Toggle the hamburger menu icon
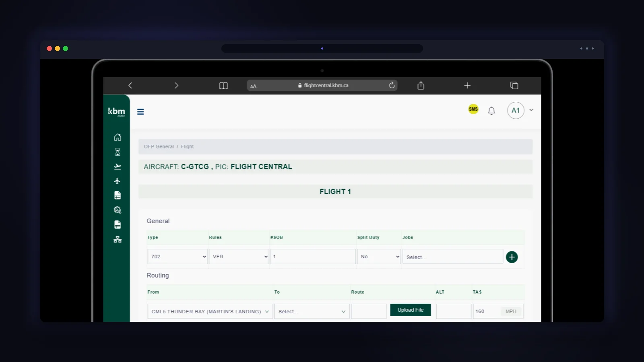The height and width of the screenshot is (362, 644). click(140, 112)
